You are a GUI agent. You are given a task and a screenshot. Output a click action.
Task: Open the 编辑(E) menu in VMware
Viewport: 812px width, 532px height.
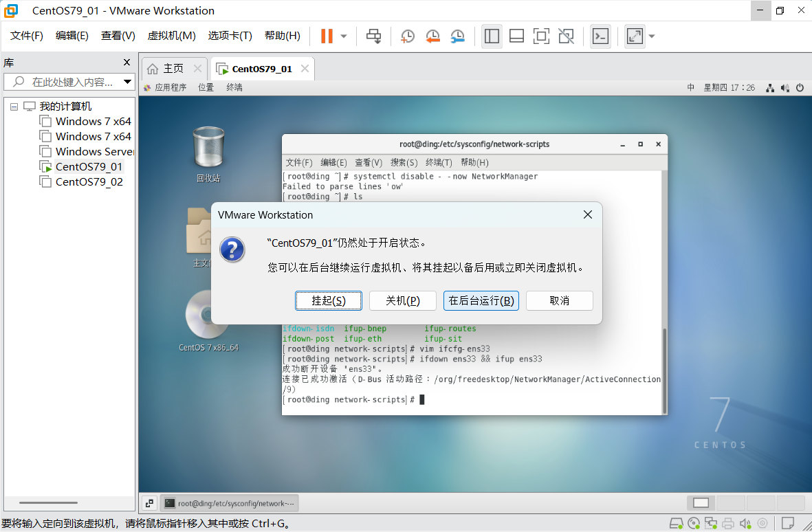point(72,36)
